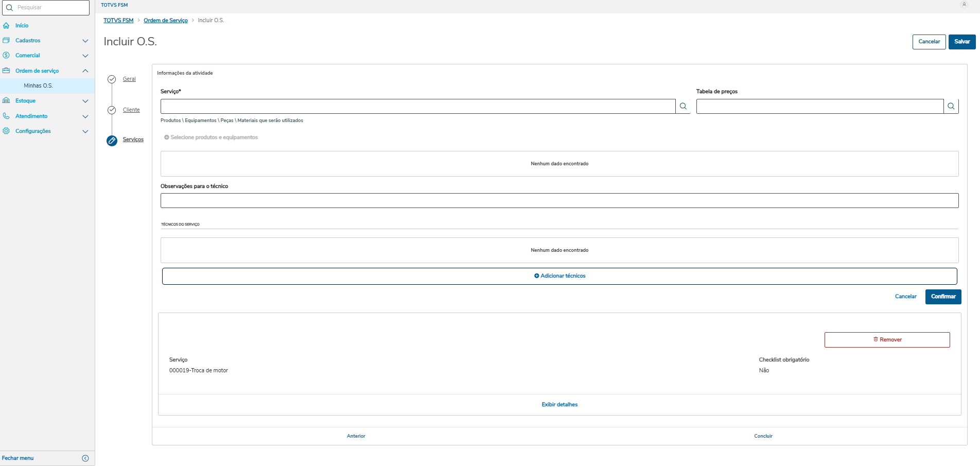Click the user profile icon at top right
This screenshot has width=980, height=466.
coord(964,5)
